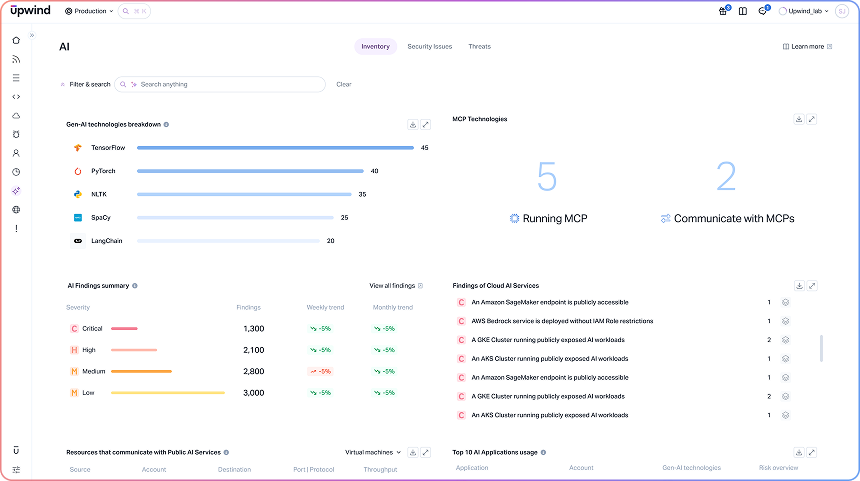Click the Learn more link

click(807, 47)
